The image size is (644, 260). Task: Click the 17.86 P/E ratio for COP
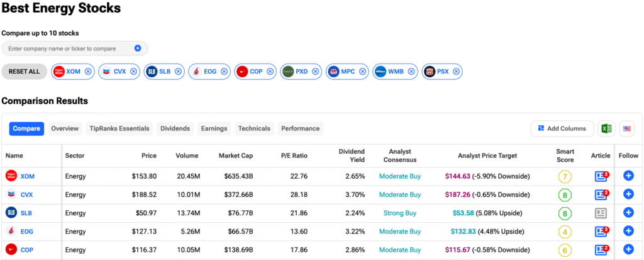(x=299, y=250)
